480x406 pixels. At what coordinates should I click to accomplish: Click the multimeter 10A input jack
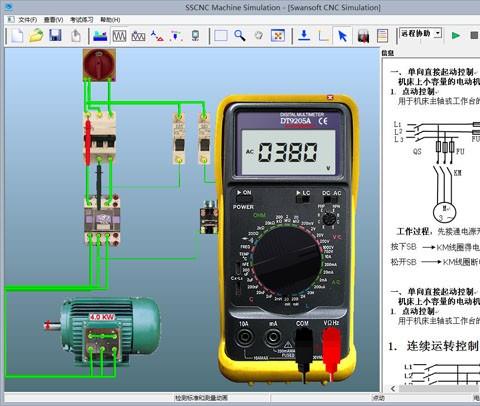(x=244, y=338)
